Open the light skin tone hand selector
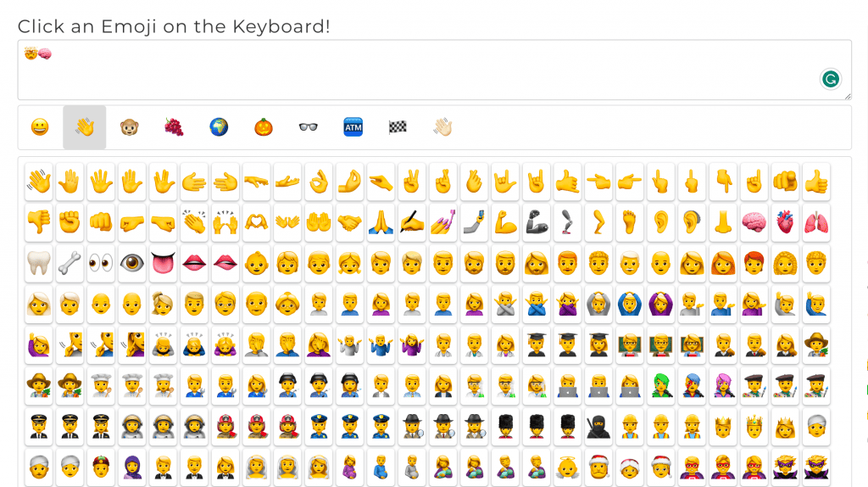This screenshot has width=868, height=487. (x=442, y=127)
